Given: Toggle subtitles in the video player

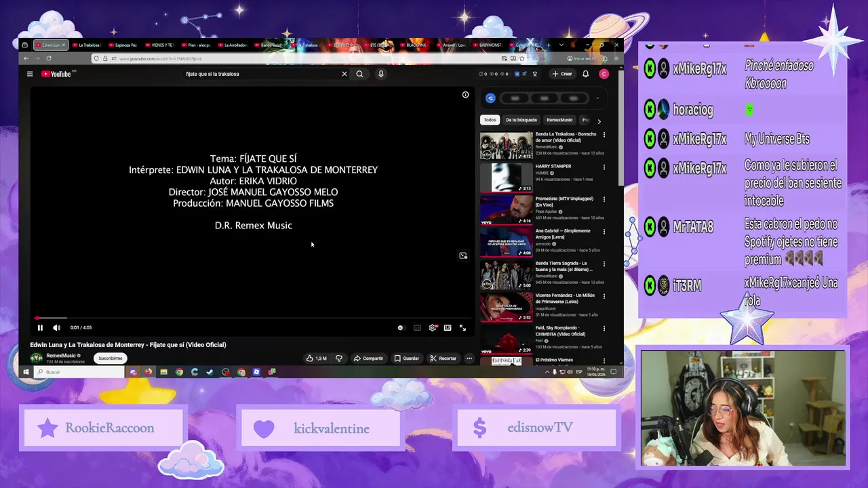Looking at the screenshot, I should [x=417, y=328].
